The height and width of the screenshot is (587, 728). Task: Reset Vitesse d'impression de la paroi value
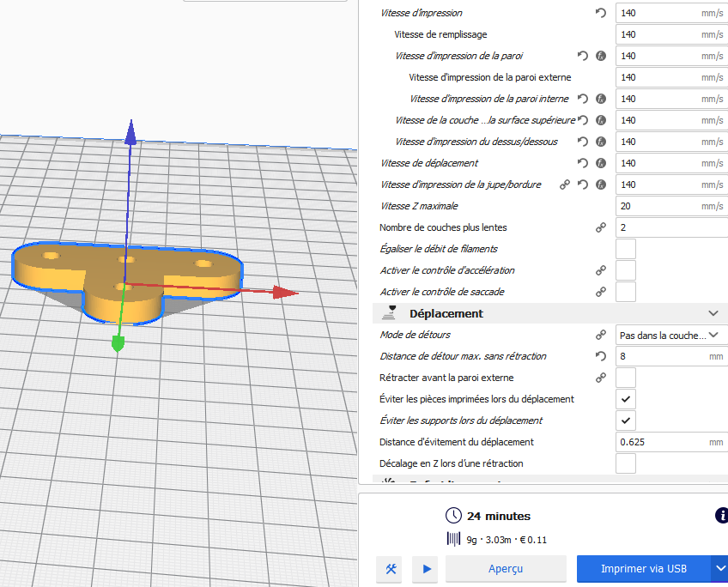point(583,56)
